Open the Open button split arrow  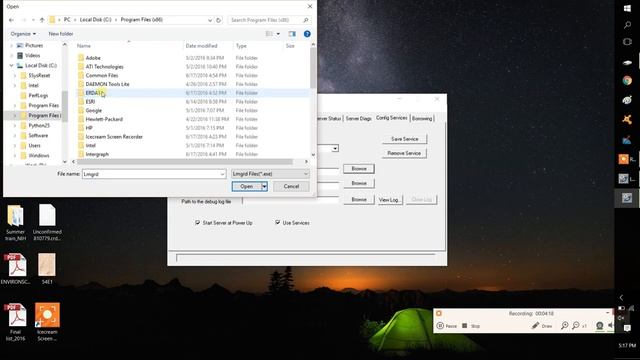pyautogui.click(x=264, y=187)
